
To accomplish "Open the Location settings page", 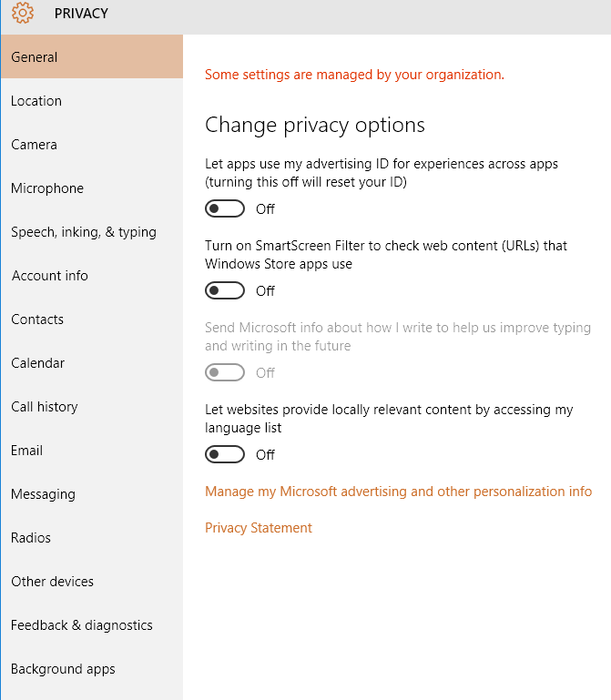I will tap(36, 101).
